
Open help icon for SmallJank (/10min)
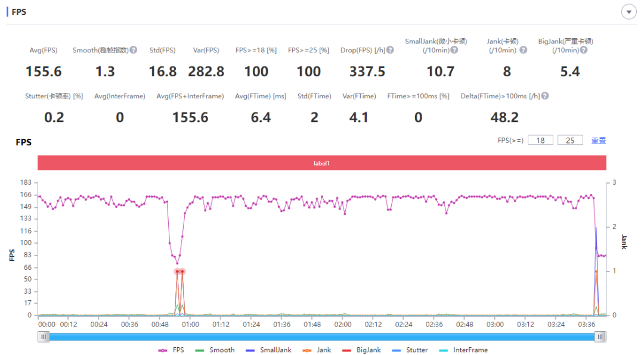[x=454, y=50]
